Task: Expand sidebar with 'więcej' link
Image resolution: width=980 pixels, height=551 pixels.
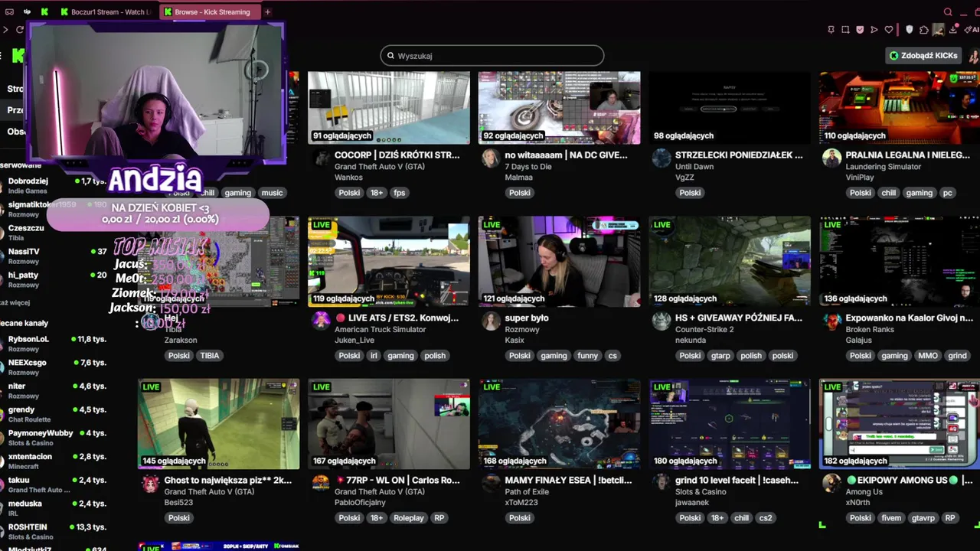Action: coord(15,303)
